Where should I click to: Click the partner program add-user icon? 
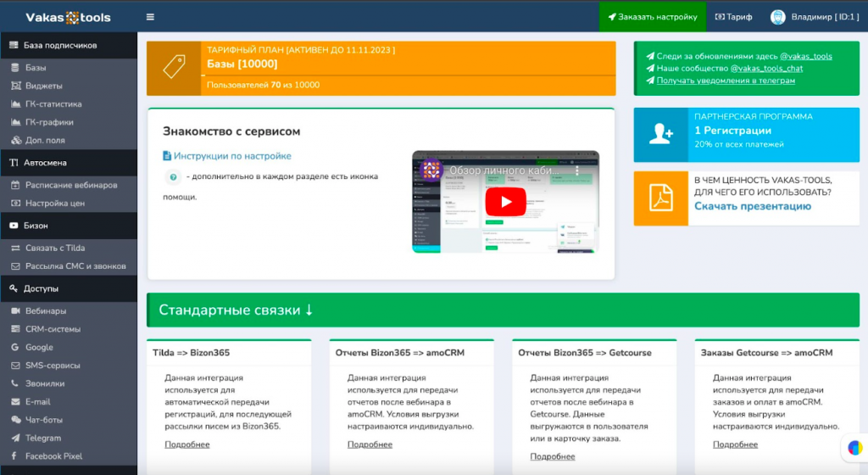[x=661, y=134]
